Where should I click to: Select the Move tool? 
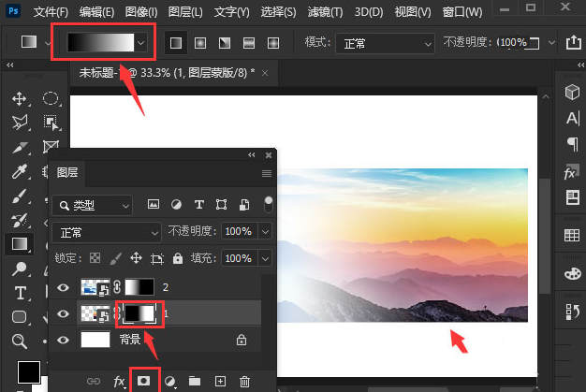tap(20, 98)
